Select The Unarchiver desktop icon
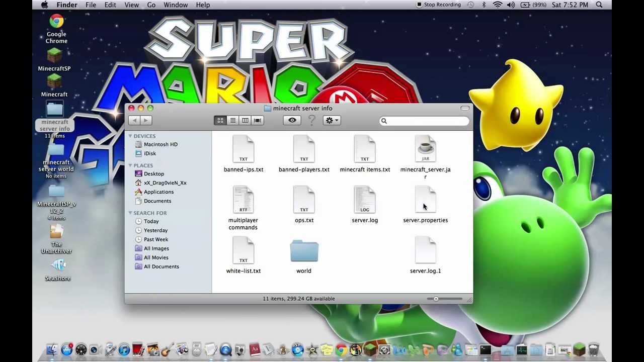Image resolution: width=644 pixels, height=362 pixels. coord(56,231)
